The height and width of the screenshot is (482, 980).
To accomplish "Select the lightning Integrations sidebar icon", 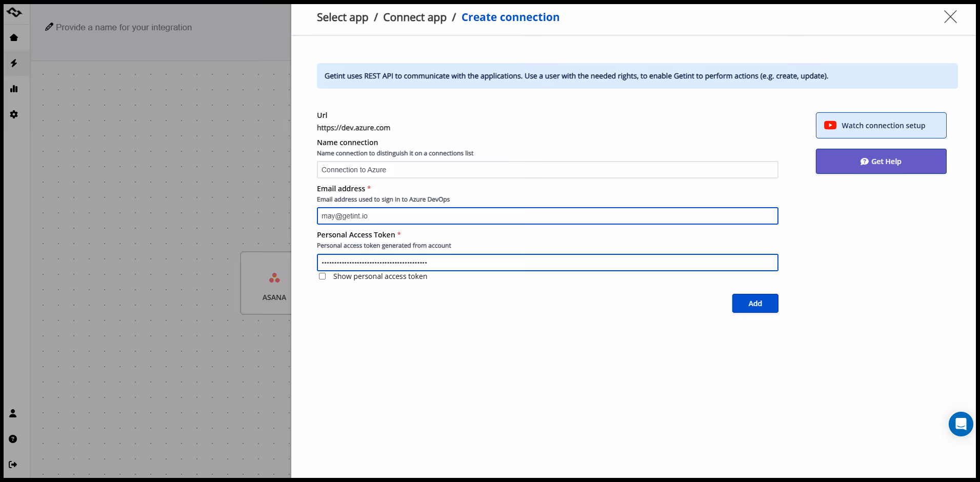I will click(x=14, y=63).
